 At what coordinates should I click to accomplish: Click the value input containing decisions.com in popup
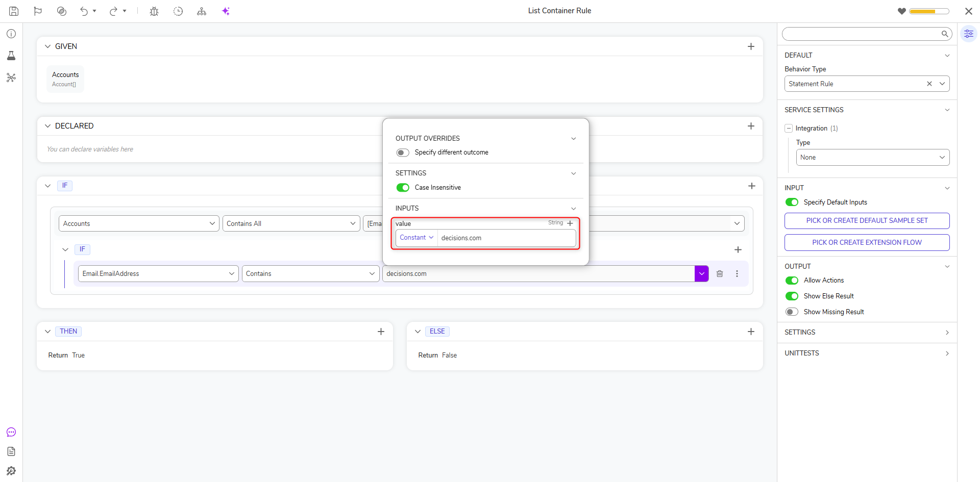[x=507, y=238]
